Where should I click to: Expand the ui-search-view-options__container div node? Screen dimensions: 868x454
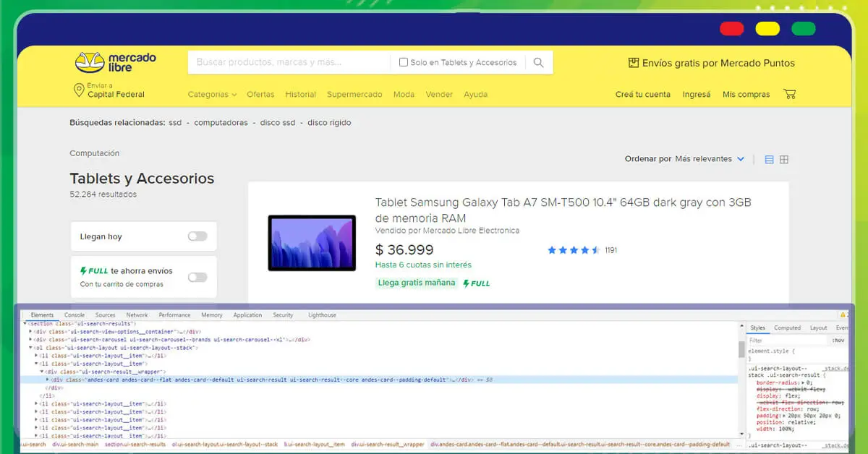(x=31, y=331)
